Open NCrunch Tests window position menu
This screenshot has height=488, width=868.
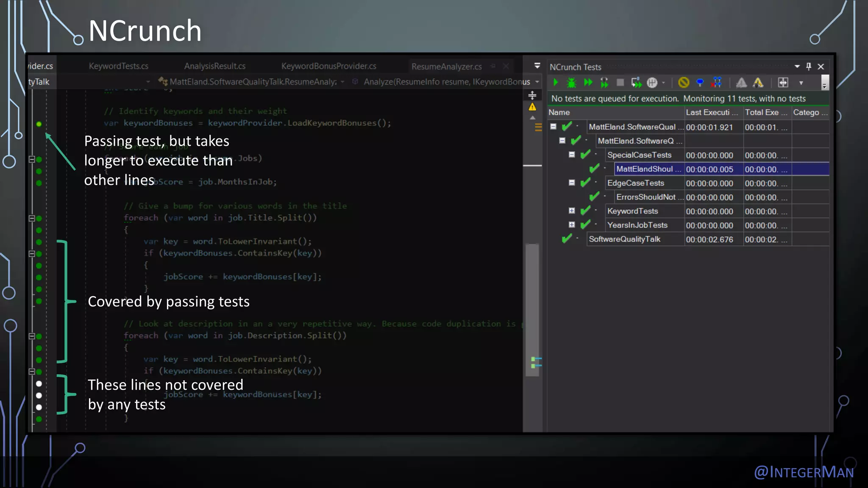pos(797,67)
